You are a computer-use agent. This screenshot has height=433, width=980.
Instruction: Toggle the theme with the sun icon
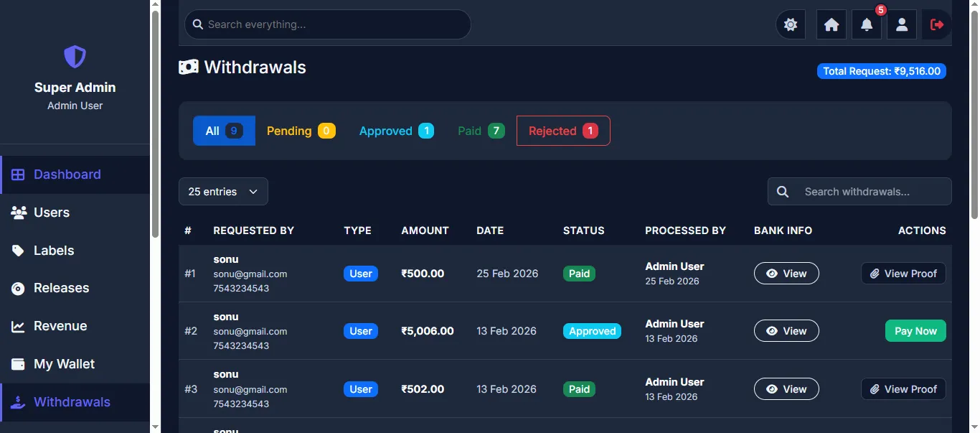(x=791, y=24)
